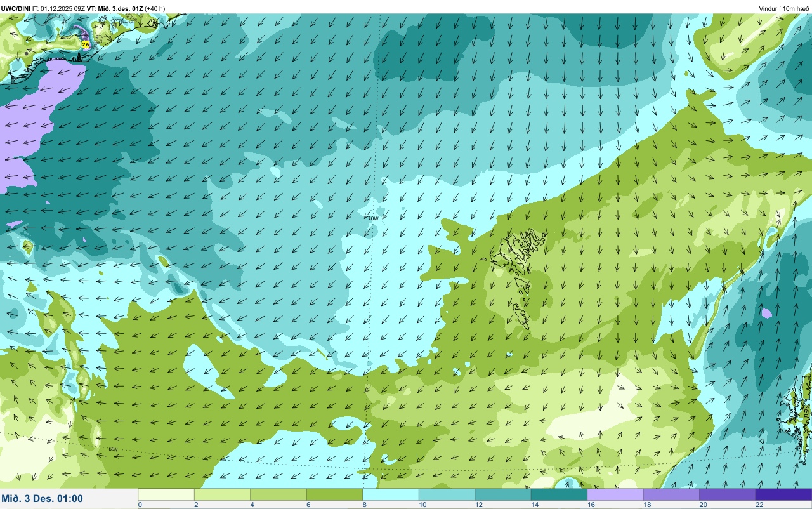Click the 'Vindur í 10m hæð' label
812x509 pixels.
784,8
